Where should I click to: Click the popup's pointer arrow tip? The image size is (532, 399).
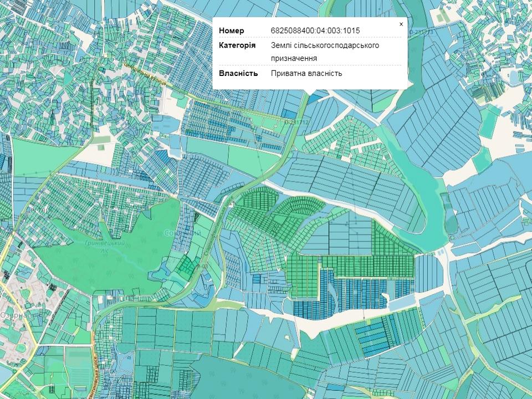[310, 94]
